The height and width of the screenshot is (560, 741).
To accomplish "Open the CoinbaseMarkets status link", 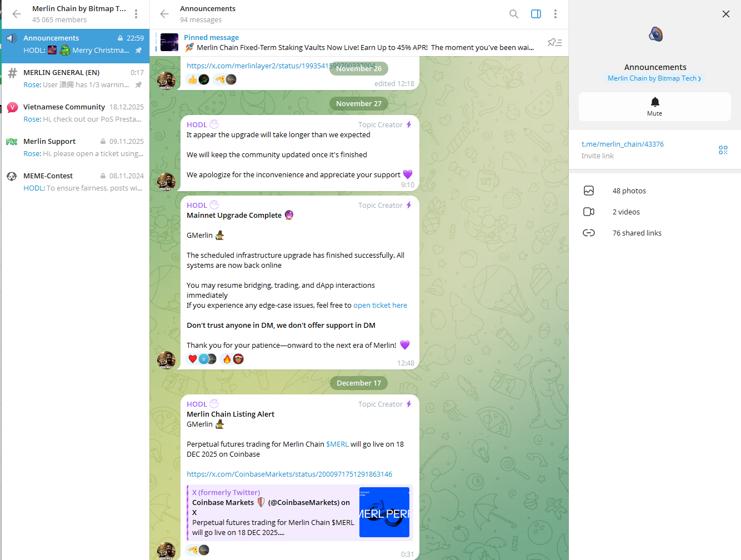I will coord(289,474).
